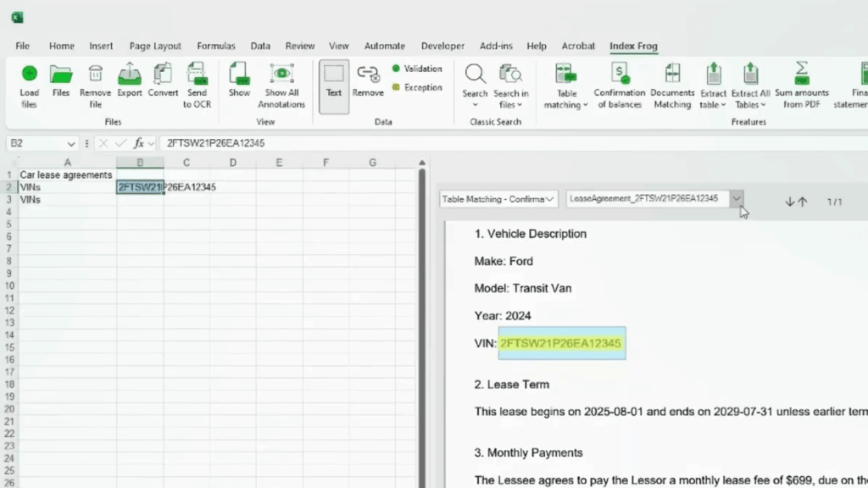Switch to the Automate tab
Image resolution: width=868 pixels, height=488 pixels.
point(385,46)
